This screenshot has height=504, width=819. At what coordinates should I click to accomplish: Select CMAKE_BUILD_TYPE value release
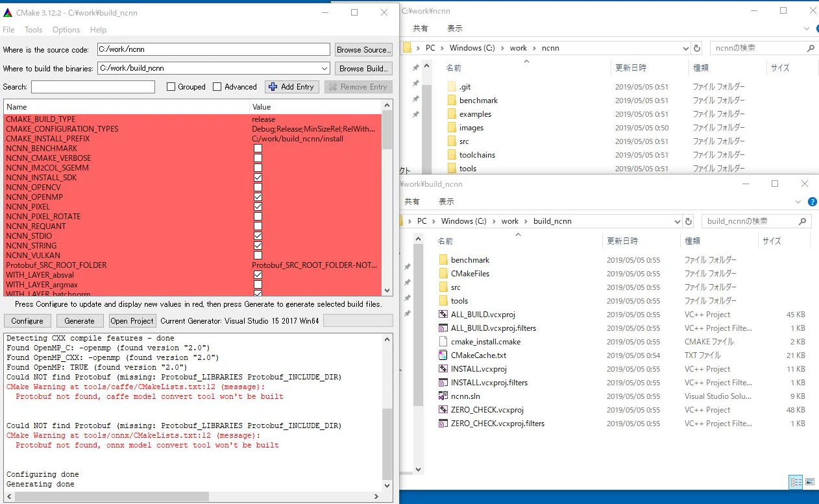pos(263,119)
